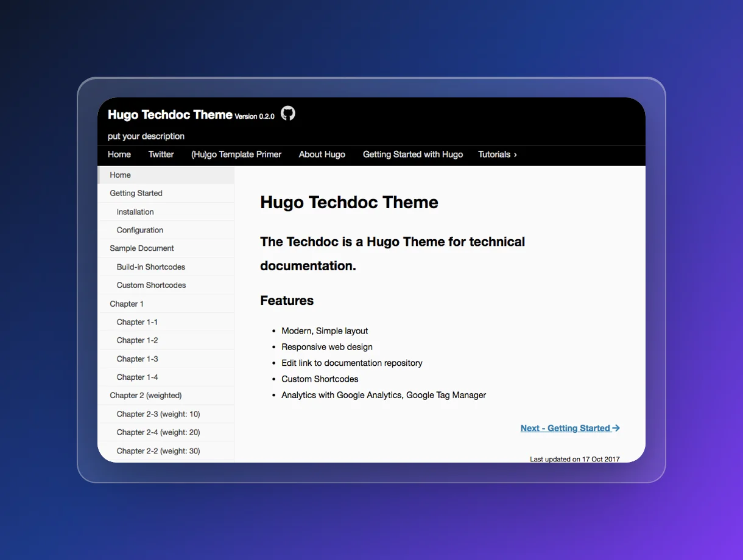Click the Features heading

pos(287,301)
